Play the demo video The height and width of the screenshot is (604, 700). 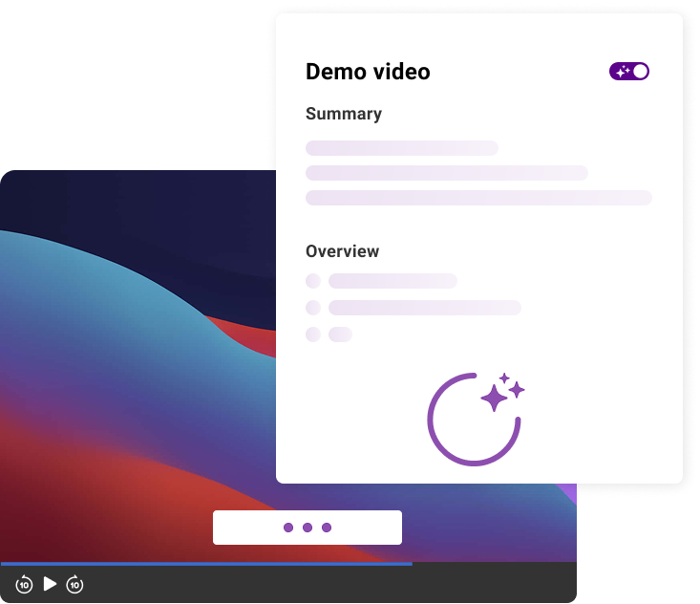[x=50, y=583]
